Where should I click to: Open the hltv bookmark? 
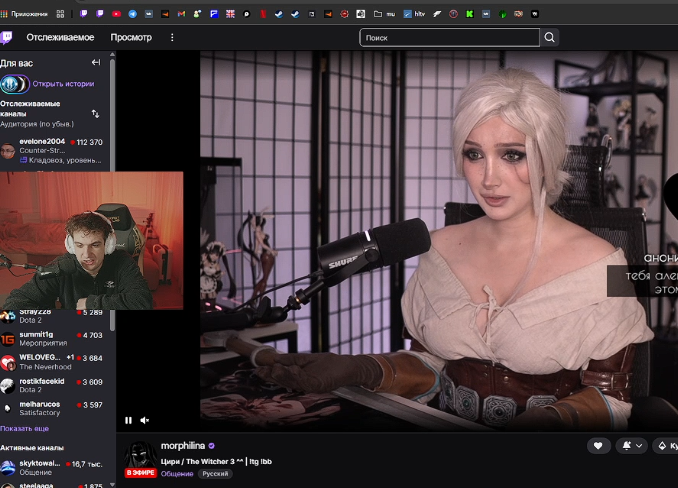point(414,14)
